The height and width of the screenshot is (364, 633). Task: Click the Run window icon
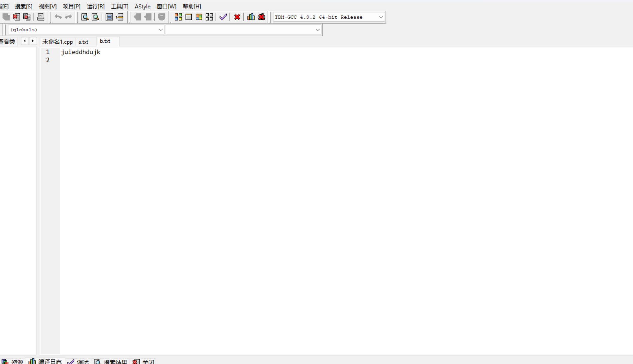pyautogui.click(x=189, y=17)
